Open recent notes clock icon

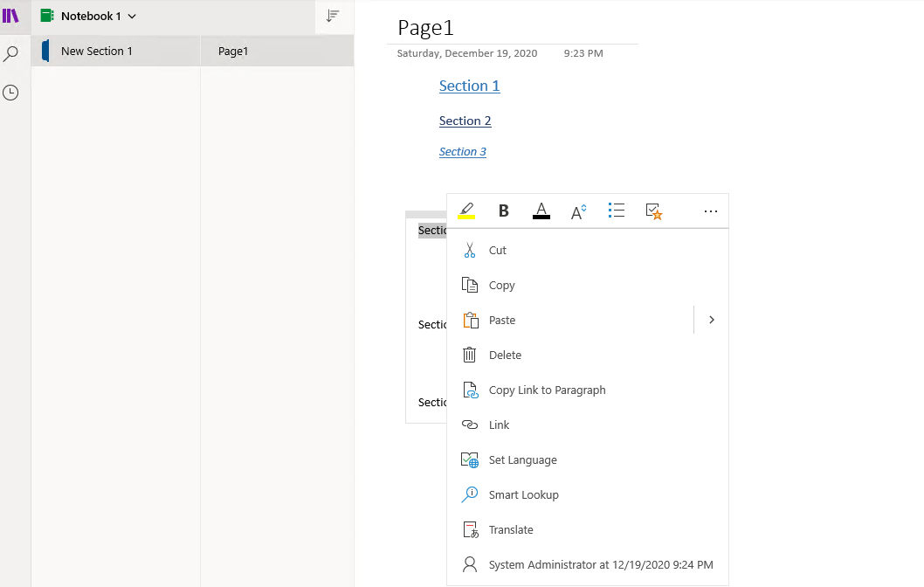click(x=10, y=93)
